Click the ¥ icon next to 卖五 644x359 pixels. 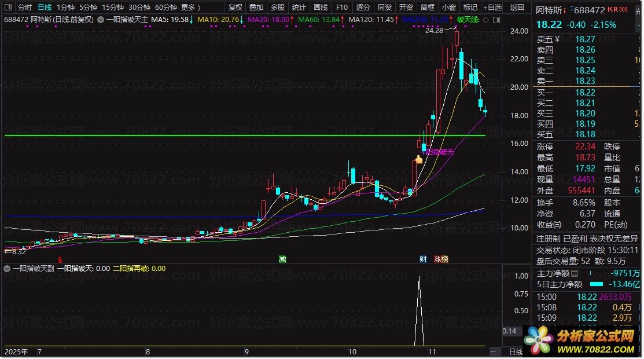(x=557, y=39)
